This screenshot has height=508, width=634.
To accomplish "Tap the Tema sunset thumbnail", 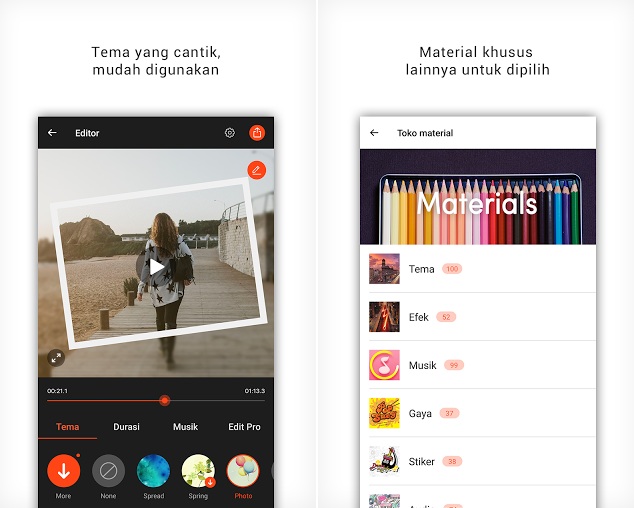I will pos(384,269).
